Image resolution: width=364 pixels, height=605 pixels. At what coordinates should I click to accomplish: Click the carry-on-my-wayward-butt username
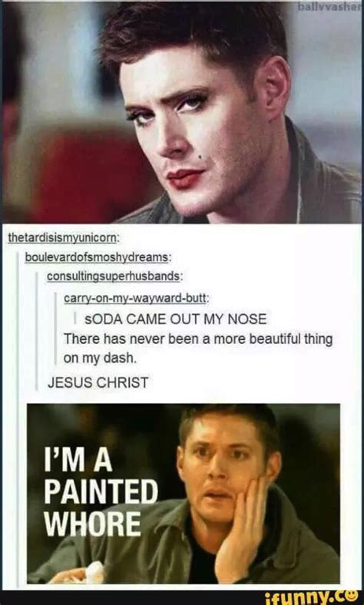tap(137, 297)
